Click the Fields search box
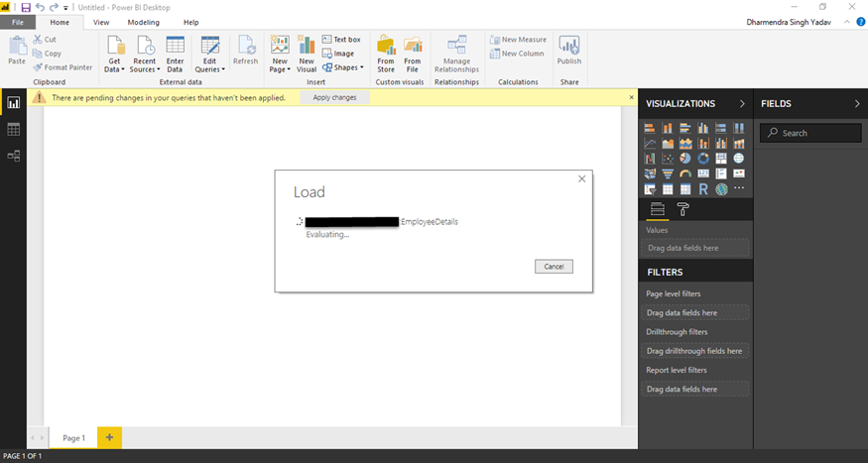The image size is (868, 463). (810, 133)
